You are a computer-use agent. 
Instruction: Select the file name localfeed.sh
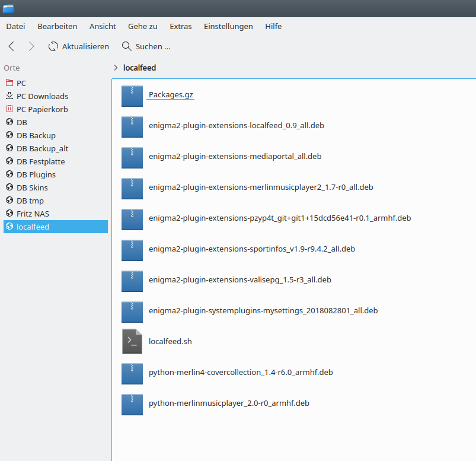point(170,341)
